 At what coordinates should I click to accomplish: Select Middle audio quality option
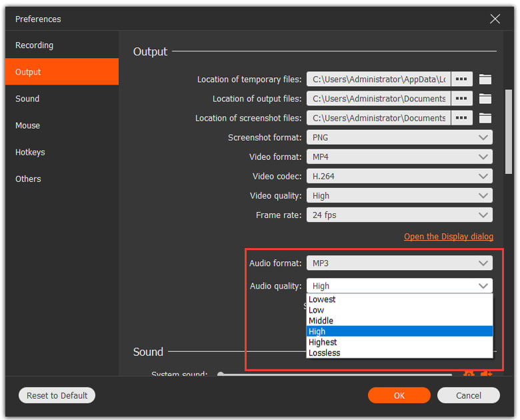[399, 321]
